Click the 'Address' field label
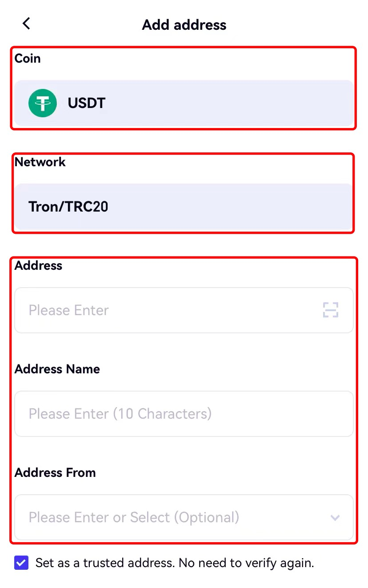 click(38, 265)
